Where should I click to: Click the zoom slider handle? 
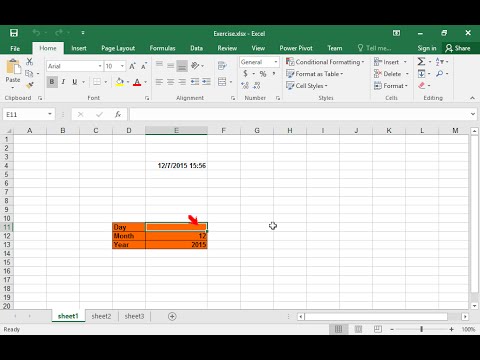[421, 329]
